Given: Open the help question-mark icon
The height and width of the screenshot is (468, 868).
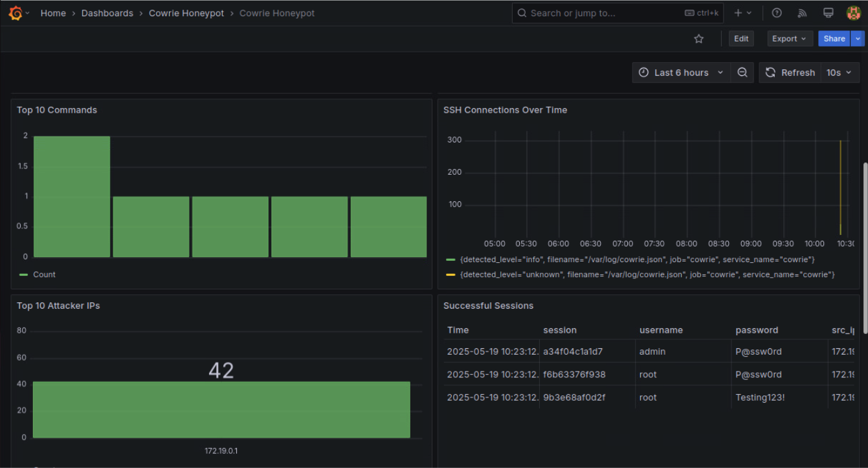Looking at the screenshot, I should pyautogui.click(x=777, y=13).
